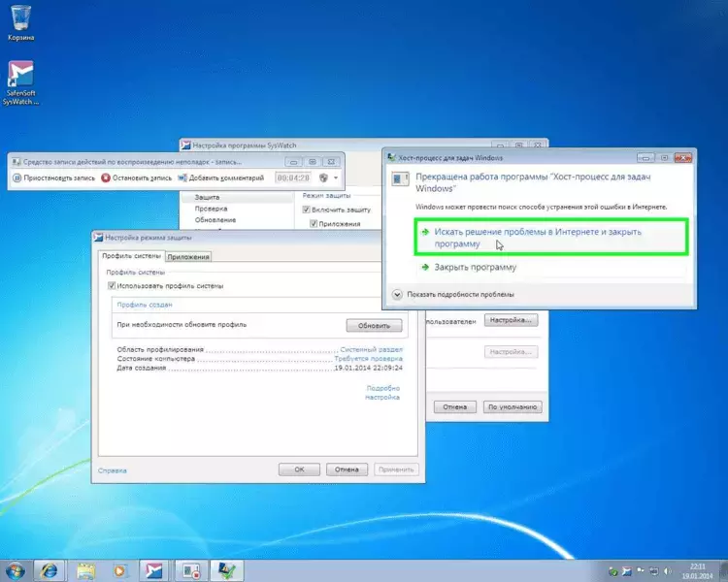The height and width of the screenshot is (582, 728).
Task: Open SafenSoft SysWatch desktop shortcut
Action: pyautogui.click(x=21, y=82)
